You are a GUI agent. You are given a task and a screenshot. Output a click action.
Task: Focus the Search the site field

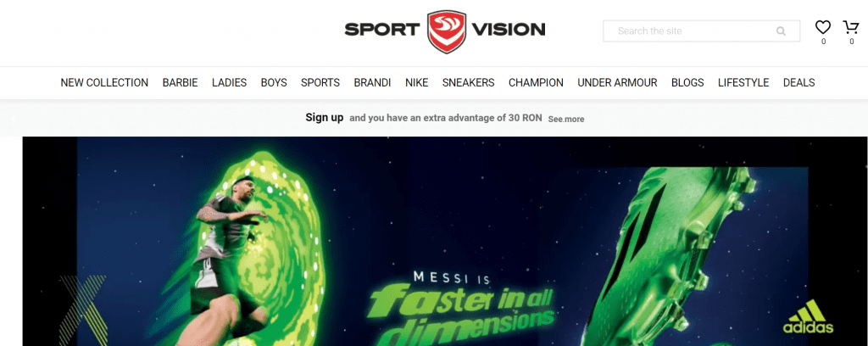(x=701, y=31)
